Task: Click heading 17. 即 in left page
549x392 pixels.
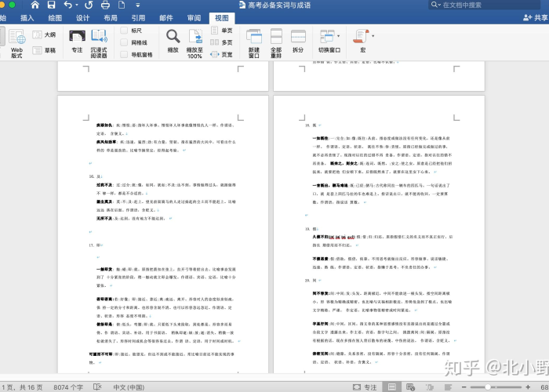Action: (96, 245)
